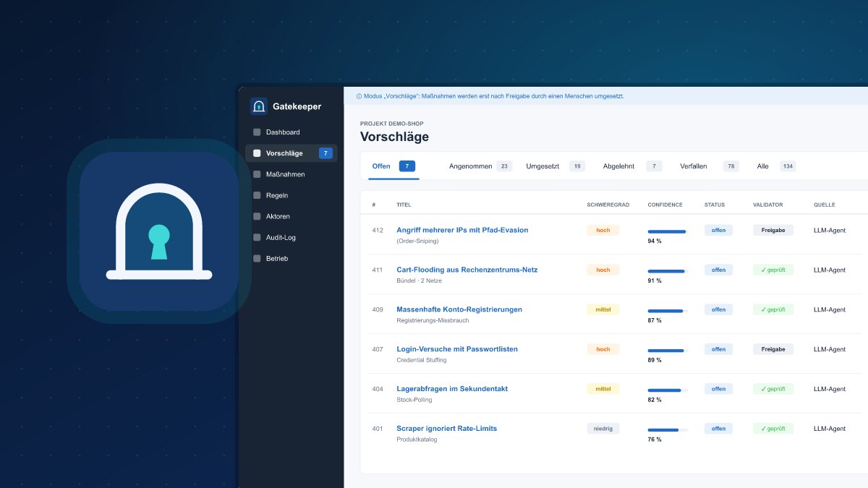This screenshot has height=488, width=868.
Task: Open proposal Angriff mehrerer IPs mit Pfad-Evasion
Action: point(462,230)
